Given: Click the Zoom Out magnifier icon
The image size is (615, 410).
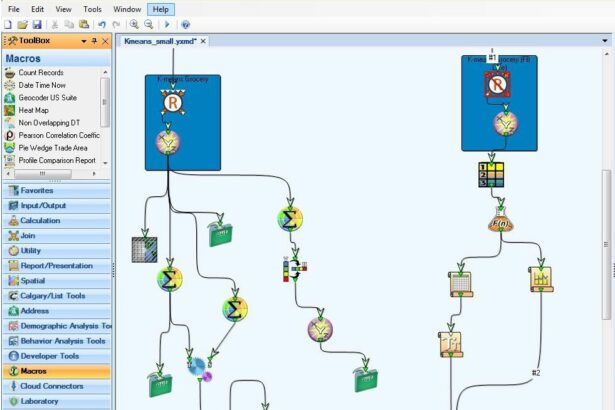Looking at the screenshot, I should (149, 24).
